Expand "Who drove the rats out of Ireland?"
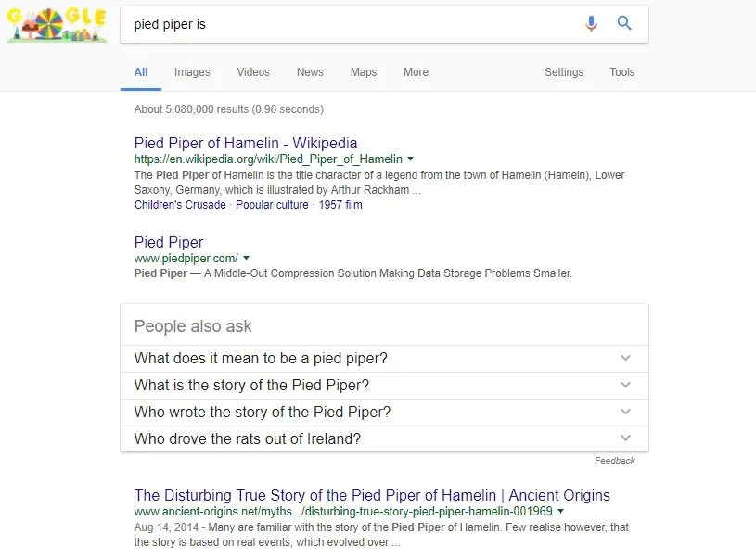Image resolution: width=756 pixels, height=559 pixels. click(x=384, y=438)
